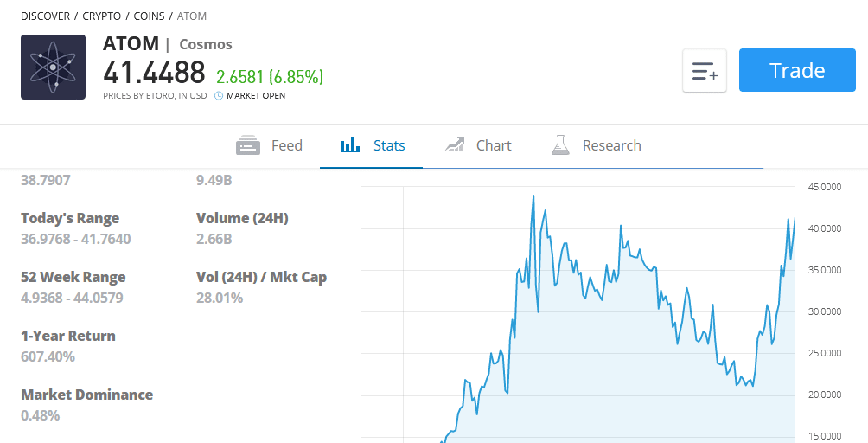Open the Feed tab

269,145
